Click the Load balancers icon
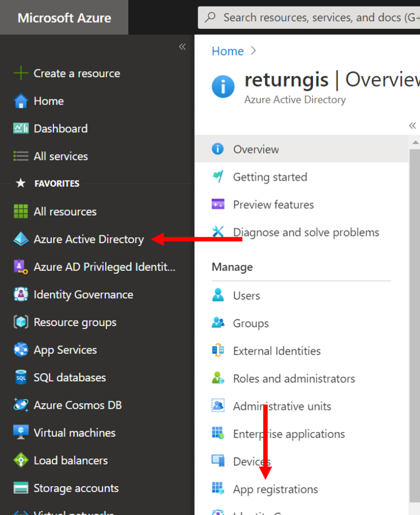Screen dimensions: 420x515 [21, 460]
